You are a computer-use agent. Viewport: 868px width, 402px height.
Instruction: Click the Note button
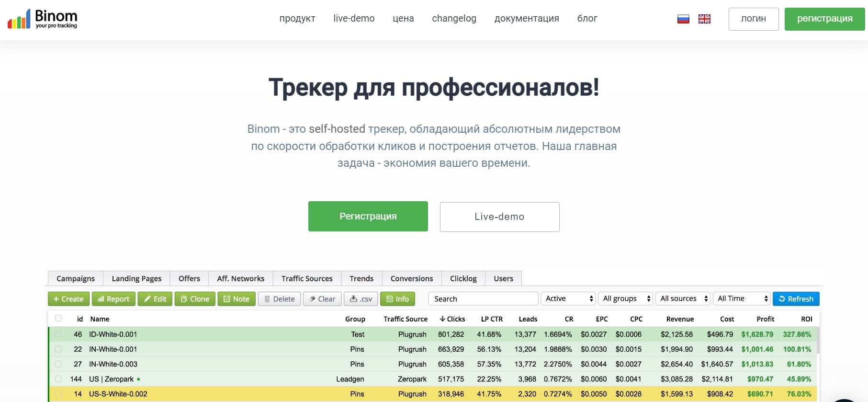point(237,299)
